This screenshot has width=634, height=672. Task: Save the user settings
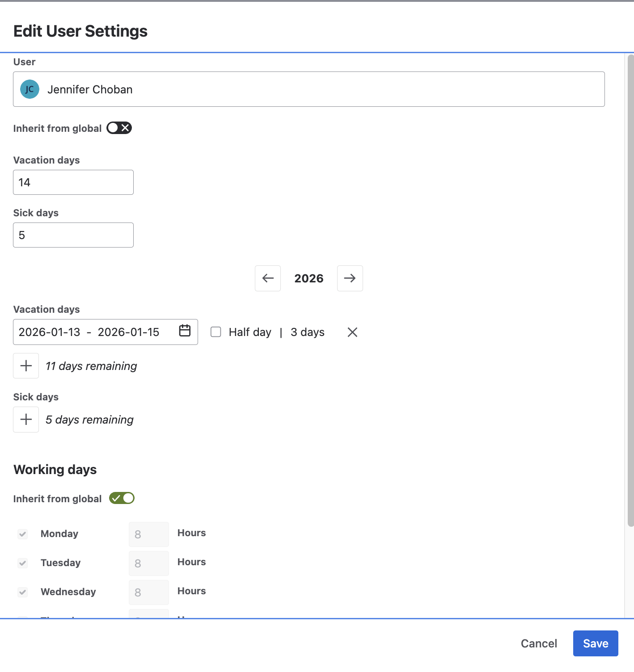595,643
